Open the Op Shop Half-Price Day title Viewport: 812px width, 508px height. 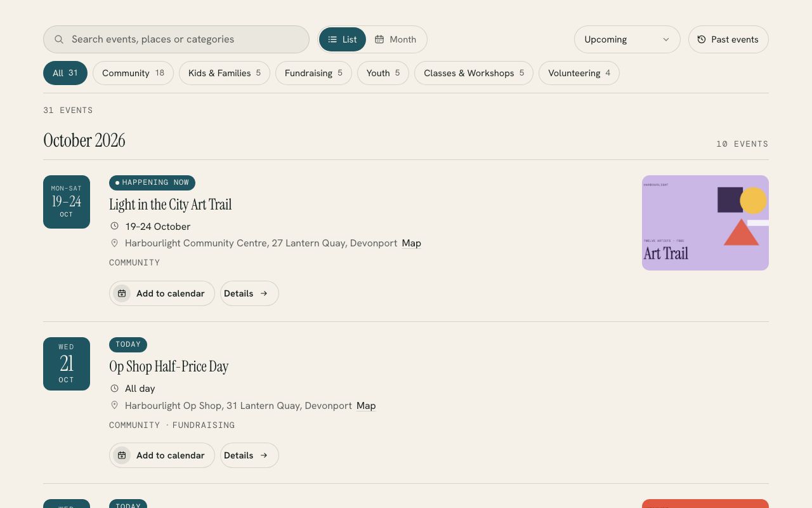tap(169, 366)
